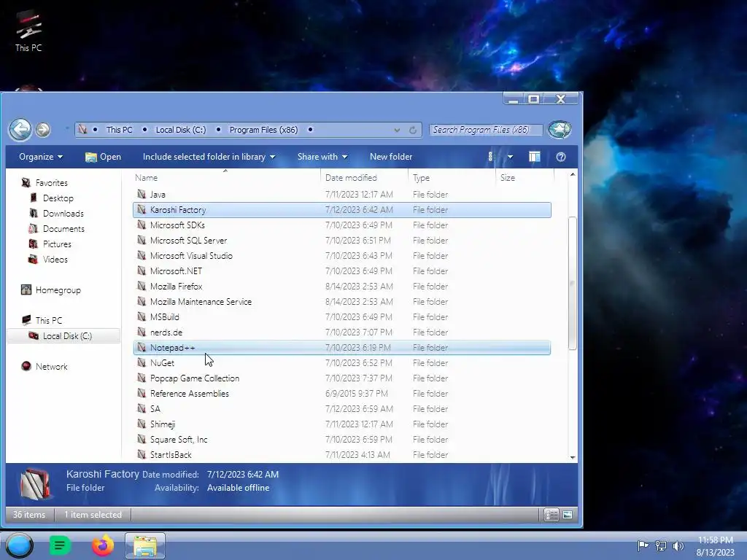Viewport: 747px width, 560px height.
Task: Open the volume speaker tray icon
Action: click(x=678, y=545)
